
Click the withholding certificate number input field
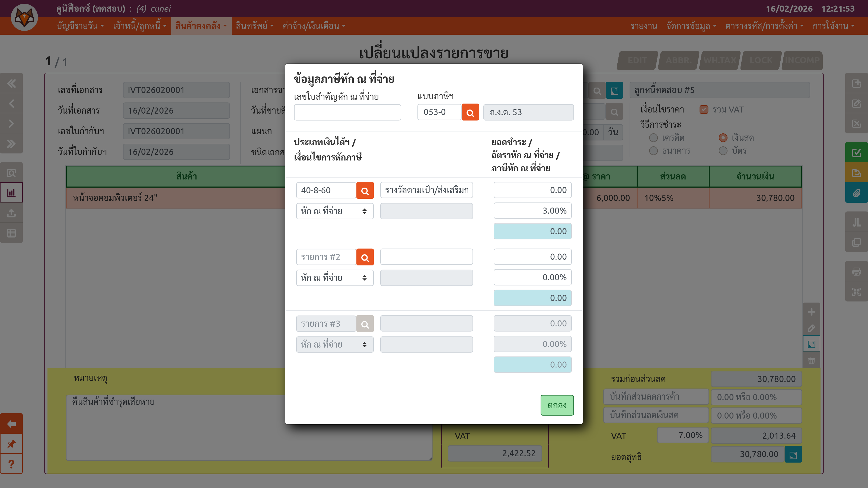(x=347, y=113)
